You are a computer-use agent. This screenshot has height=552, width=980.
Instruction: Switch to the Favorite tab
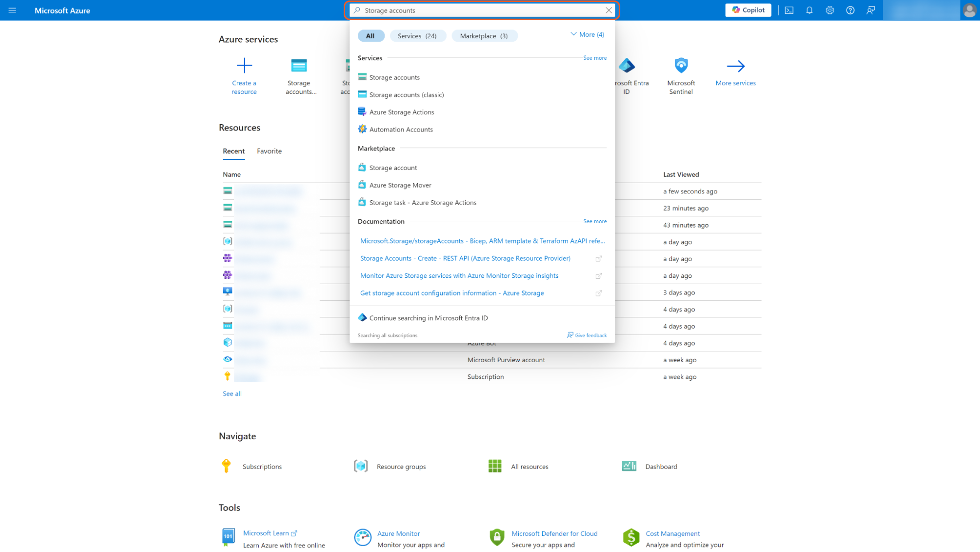click(269, 151)
